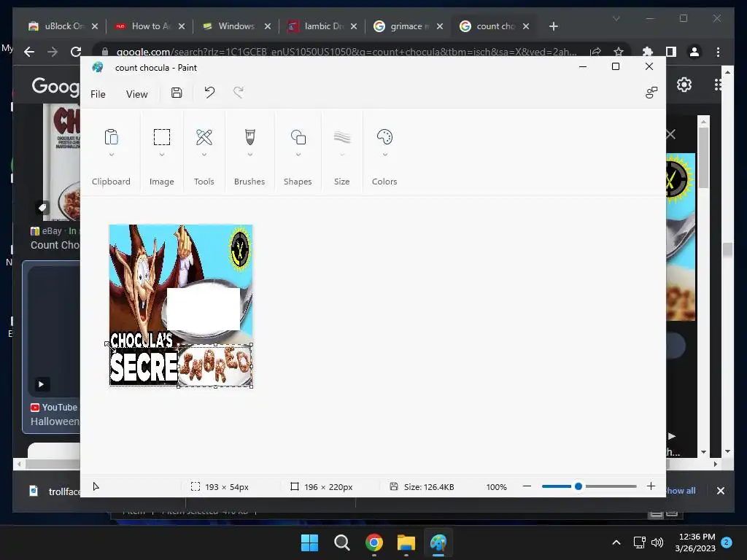The height and width of the screenshot is (560, 747).
Task: Open the Chrome three-dot menu
Action: pos(718,52)
